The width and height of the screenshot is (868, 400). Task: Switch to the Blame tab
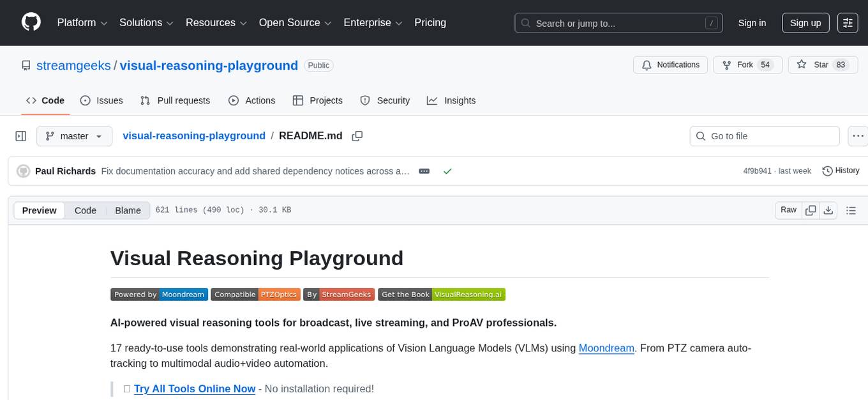[128, 210]
